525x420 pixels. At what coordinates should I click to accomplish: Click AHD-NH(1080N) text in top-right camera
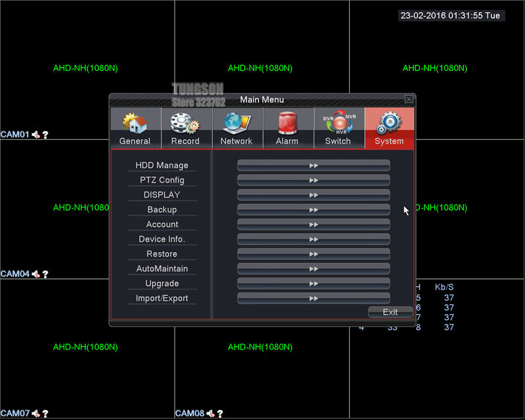pos(435,68)
